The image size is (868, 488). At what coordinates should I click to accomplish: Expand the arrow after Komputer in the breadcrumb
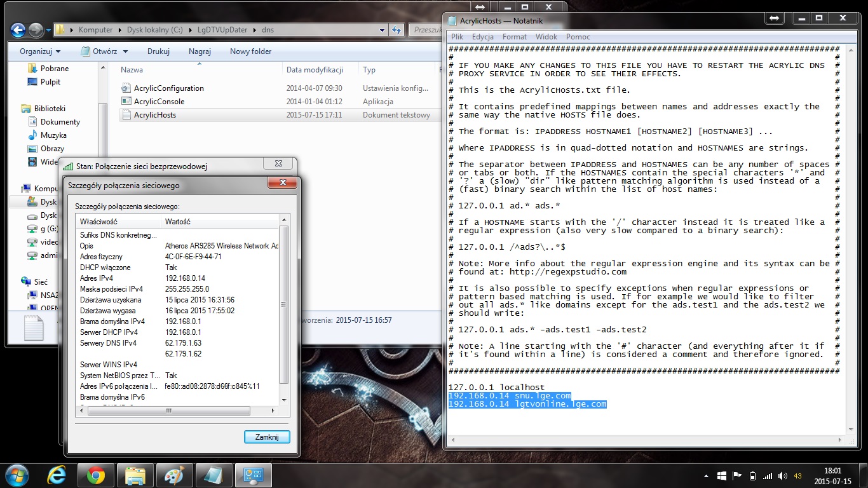pyautogui.click(x=118, y=30)
